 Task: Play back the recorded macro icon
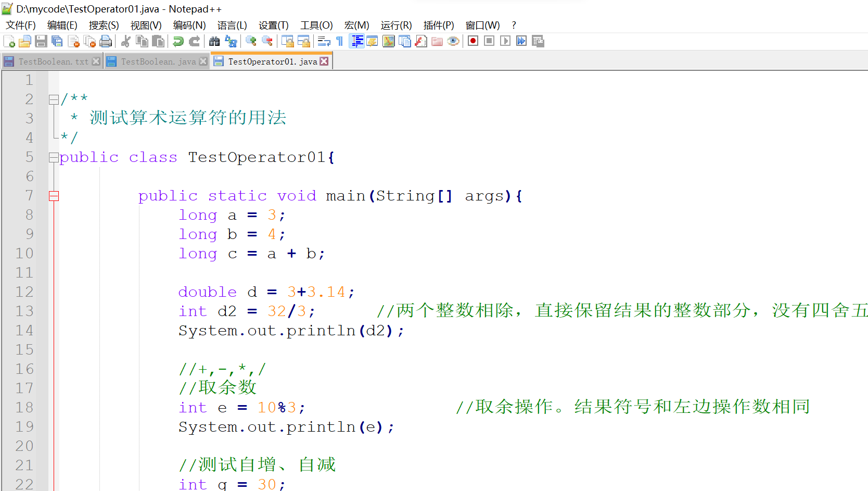505,41
